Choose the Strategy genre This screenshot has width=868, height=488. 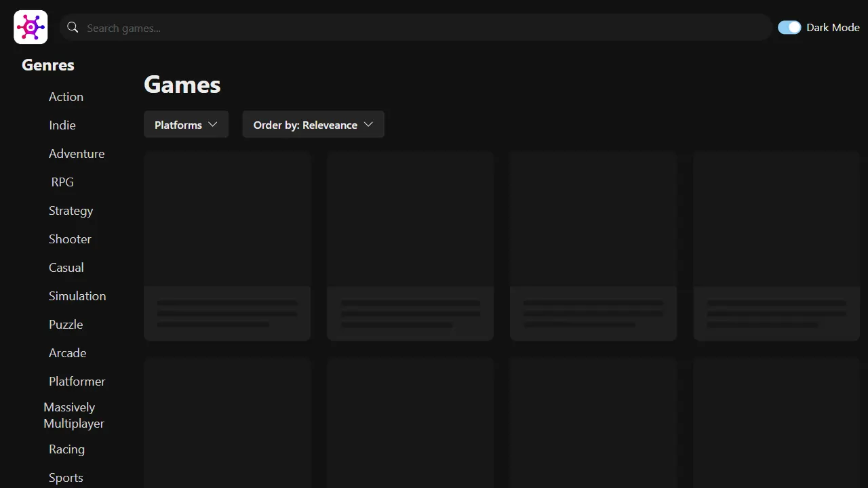(71, 211)
